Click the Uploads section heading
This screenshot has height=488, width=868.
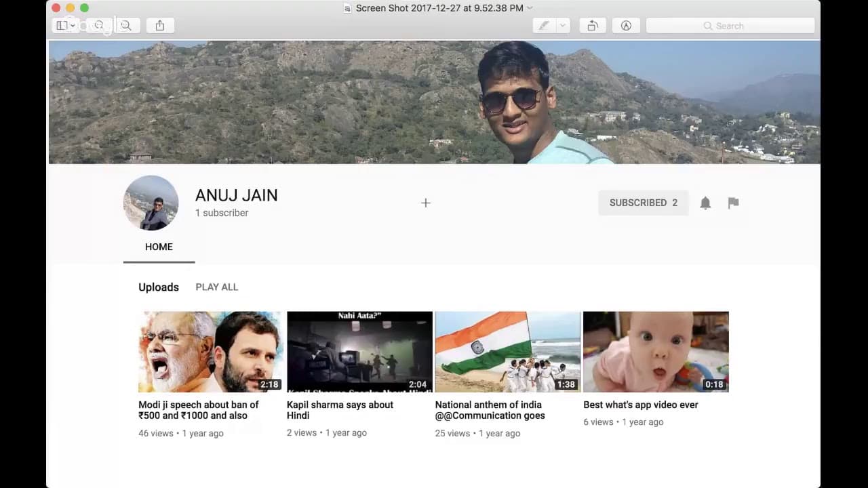(159, 287)
